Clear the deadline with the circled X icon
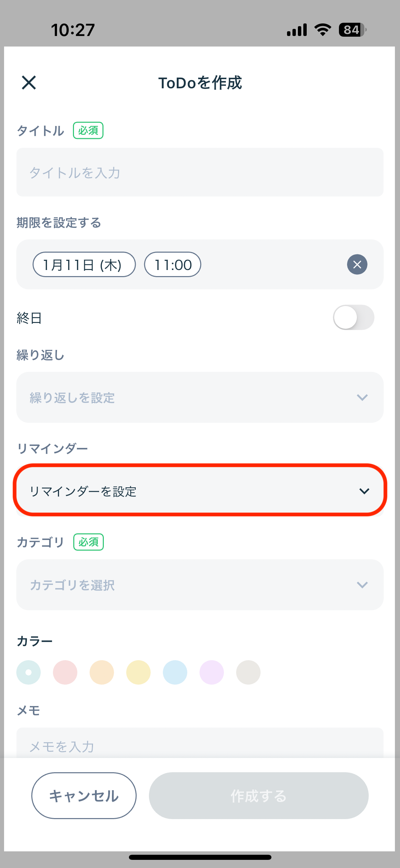The width and height of the screenshot is (400, 868). pyautogui.click(x=357, y=264)
